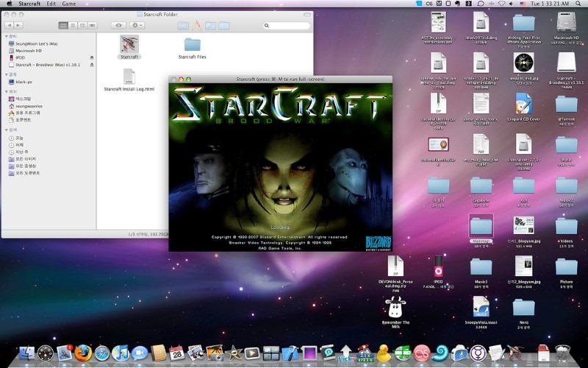Open Cyberduck yellow duck in the Dock
This screenshot has height=368, width=588.
(384, 353)
